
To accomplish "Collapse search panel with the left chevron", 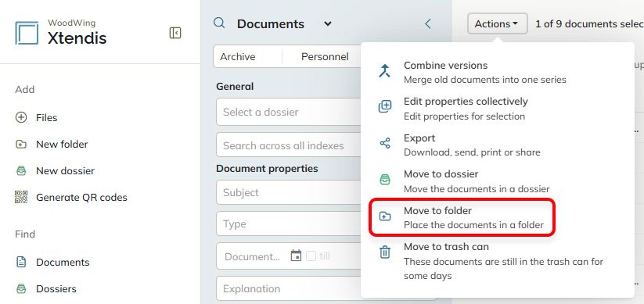I will [x=428, y=23].
